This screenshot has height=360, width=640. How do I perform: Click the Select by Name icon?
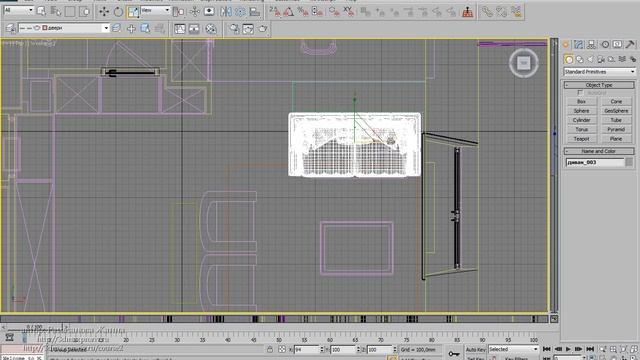(56, 12)
